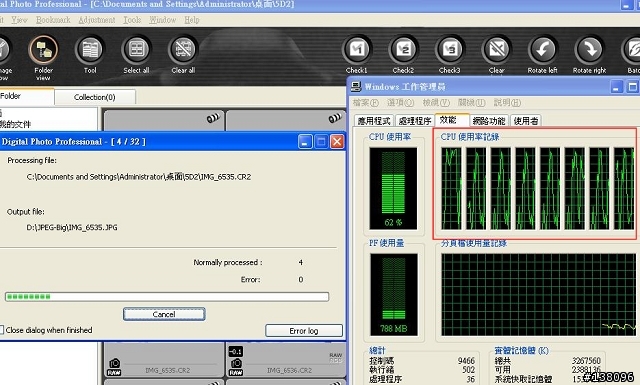The height and width of the screenshot is (385, 640).
Task: Click the batch processing progress bar
Action: (x=167, y=296)
